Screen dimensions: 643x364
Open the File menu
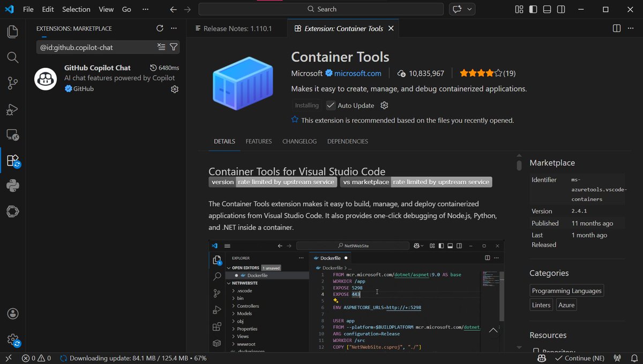coord(28,9)
